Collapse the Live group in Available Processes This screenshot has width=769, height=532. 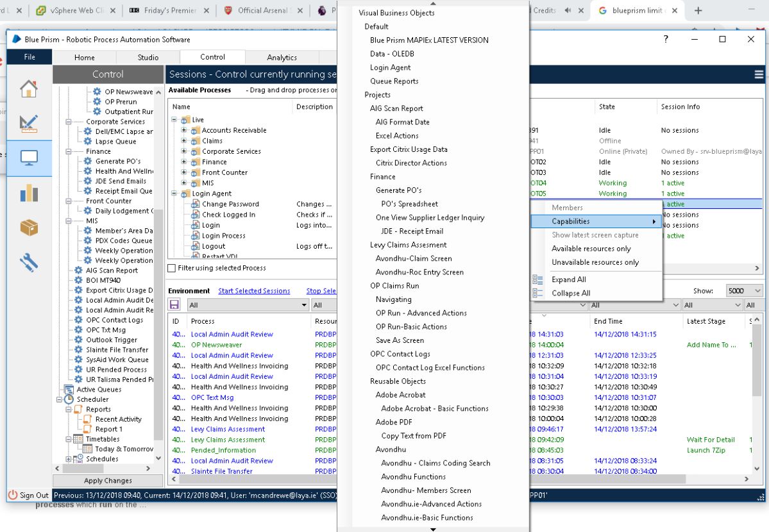[174, 119]
